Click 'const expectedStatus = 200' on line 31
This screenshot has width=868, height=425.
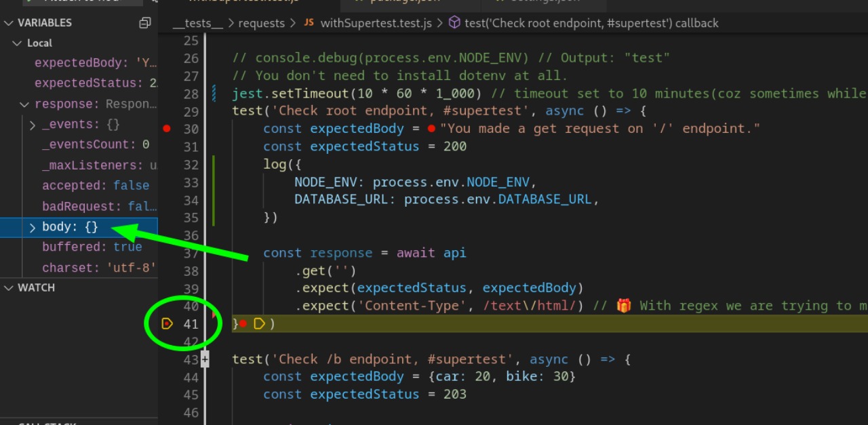(x=365, y=146)
